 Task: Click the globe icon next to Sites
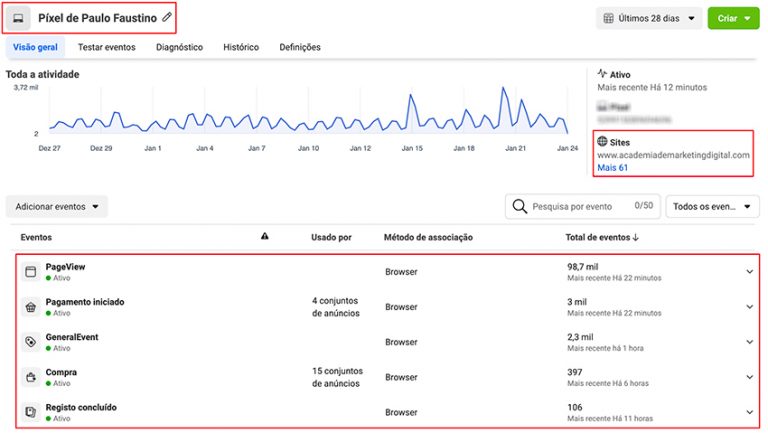point(602,142)
